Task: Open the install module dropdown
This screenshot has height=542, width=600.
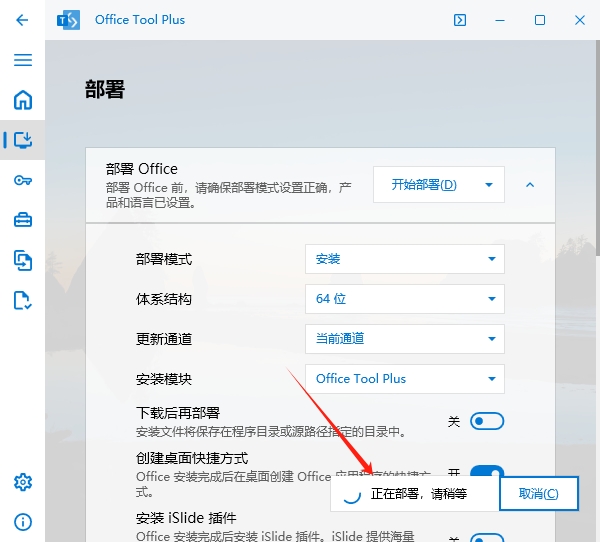Action: click(404, 379)
